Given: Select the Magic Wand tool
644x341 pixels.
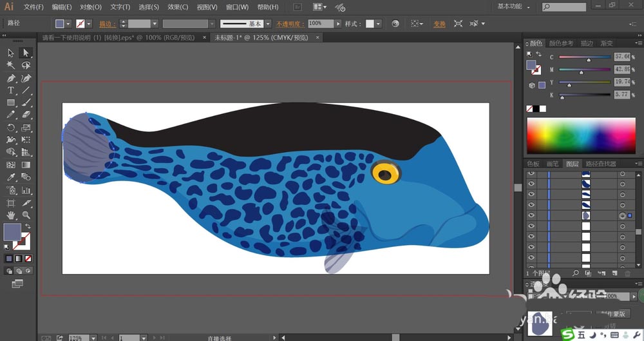Looking at the screenshot, I should 11,65.
